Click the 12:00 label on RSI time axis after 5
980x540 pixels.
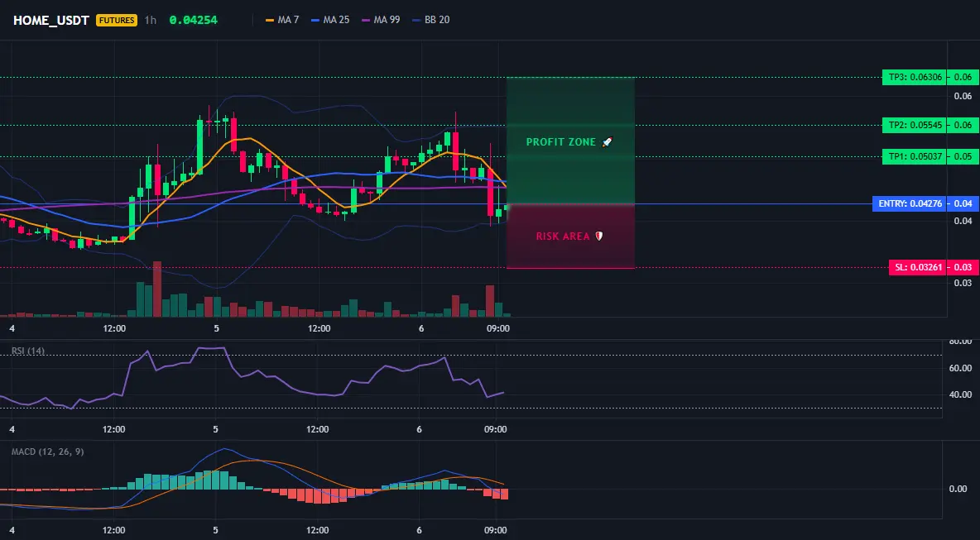(x=318, y=429)
